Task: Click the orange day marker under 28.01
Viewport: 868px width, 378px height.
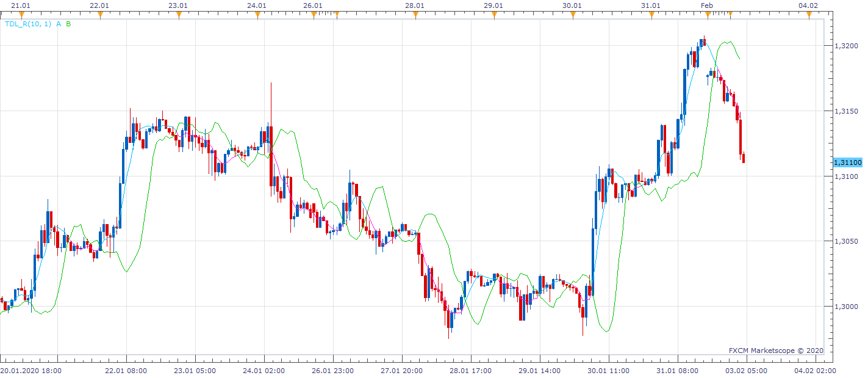Action: (x=415, y=14)
